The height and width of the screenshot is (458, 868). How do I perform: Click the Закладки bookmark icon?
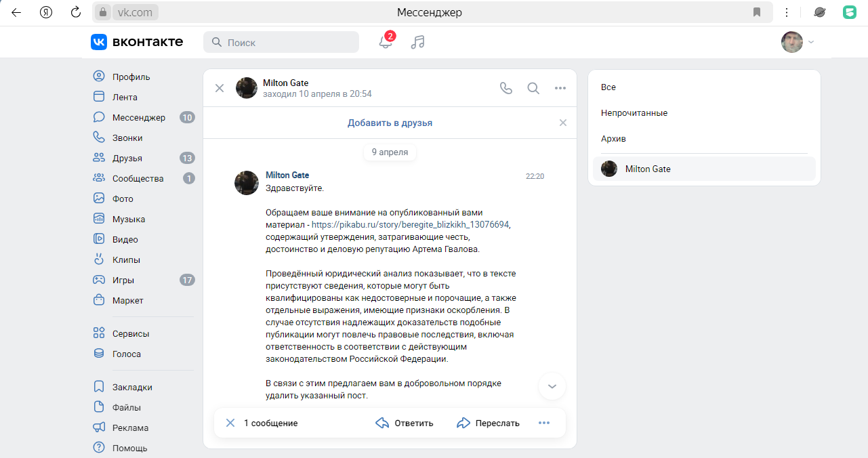pyautogui.click(x=99, y=387)
